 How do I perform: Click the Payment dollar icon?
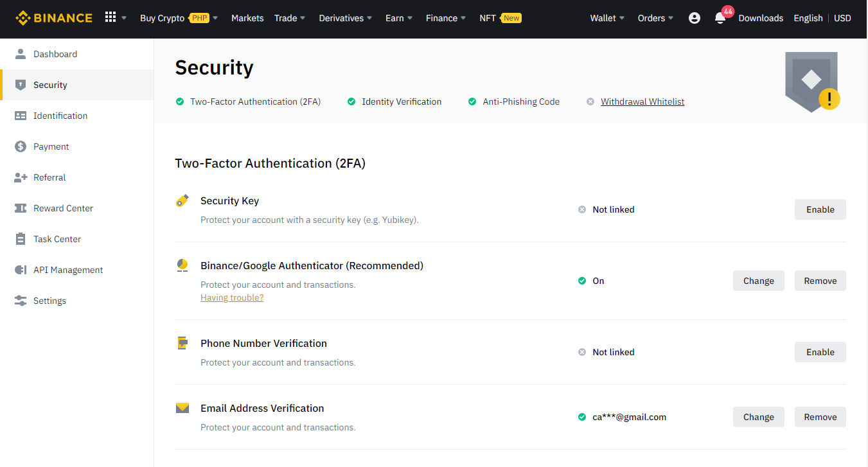(21, 146)
